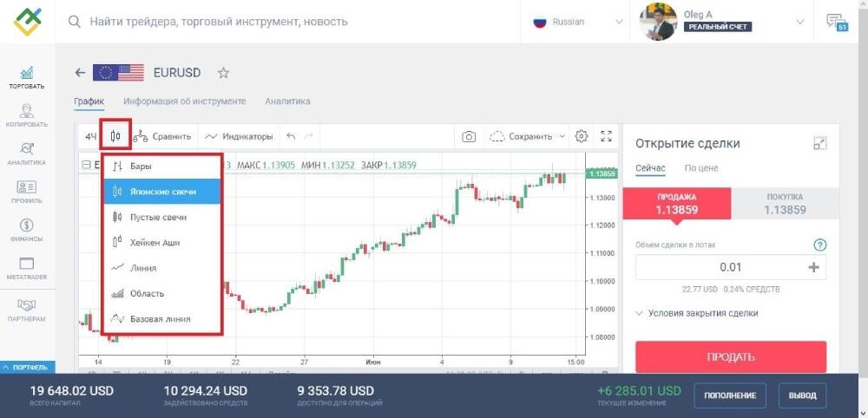Go back with the left arrow
Image resolution: width=868 pixels, height=418 pixels.
[80, 73]
